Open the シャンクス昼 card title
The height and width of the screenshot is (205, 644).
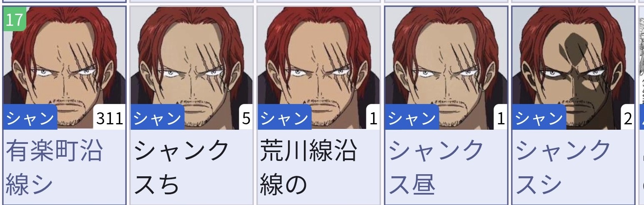(x=436, y=167)
